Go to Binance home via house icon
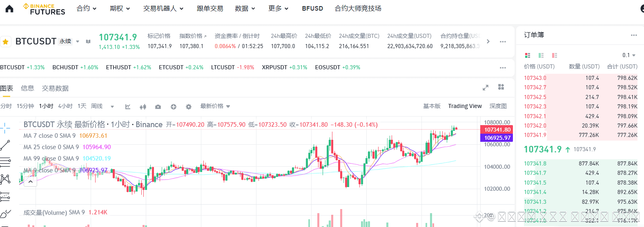 coord(9,9)
